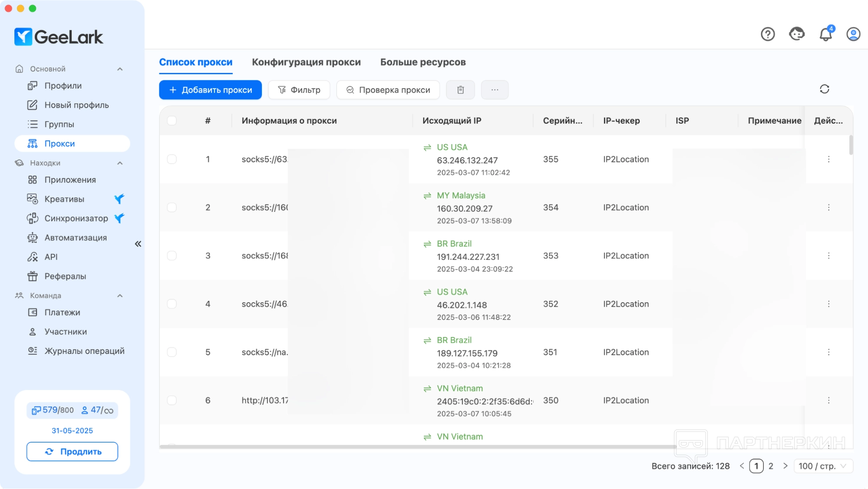This screenshot has width=868, height=489.
Task: Refresh the proxy list with reload icon
Action: click(824, 89)
